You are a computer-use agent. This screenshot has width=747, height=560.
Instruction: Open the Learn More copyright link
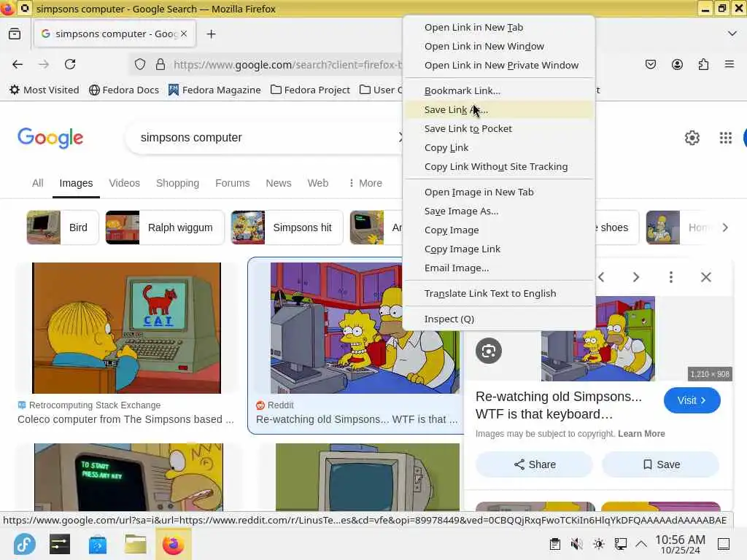tap(641, 434)
